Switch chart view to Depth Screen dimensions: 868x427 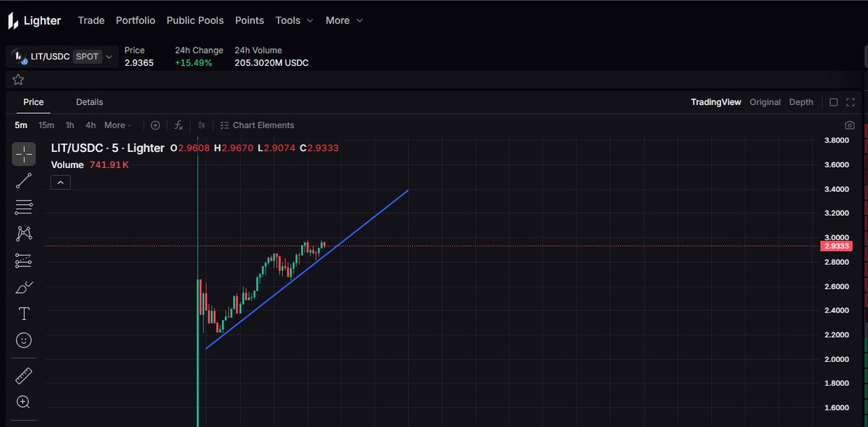pos(801,102)
